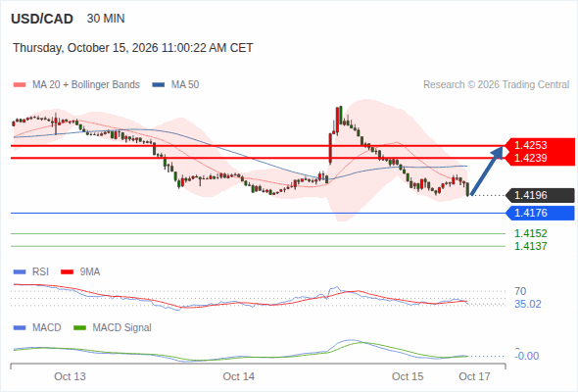Screen dimensions: 578x392
Task: Click the MACD blue legend swatch
Action: click(20, 328)
